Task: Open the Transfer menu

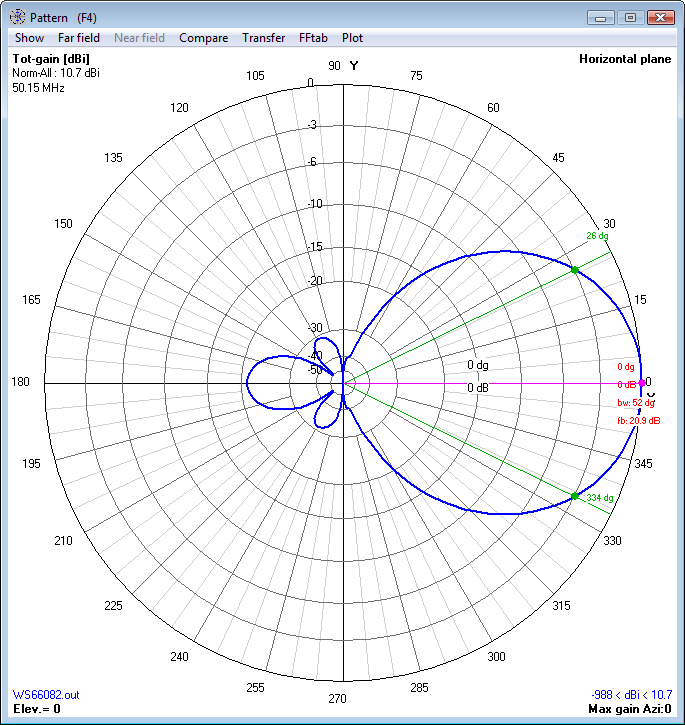Action: click(264, 38)
